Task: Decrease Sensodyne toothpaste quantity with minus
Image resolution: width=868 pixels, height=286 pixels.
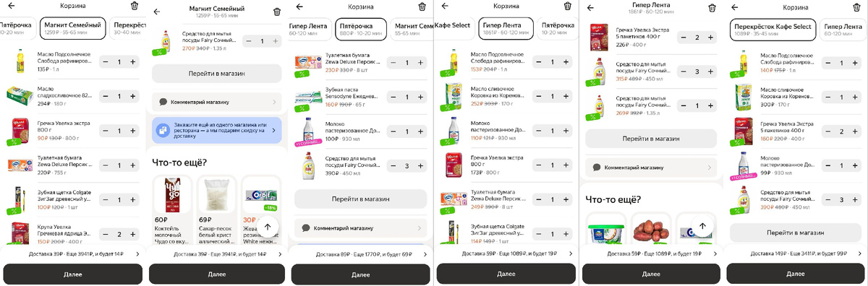Action: coord(393,97)
